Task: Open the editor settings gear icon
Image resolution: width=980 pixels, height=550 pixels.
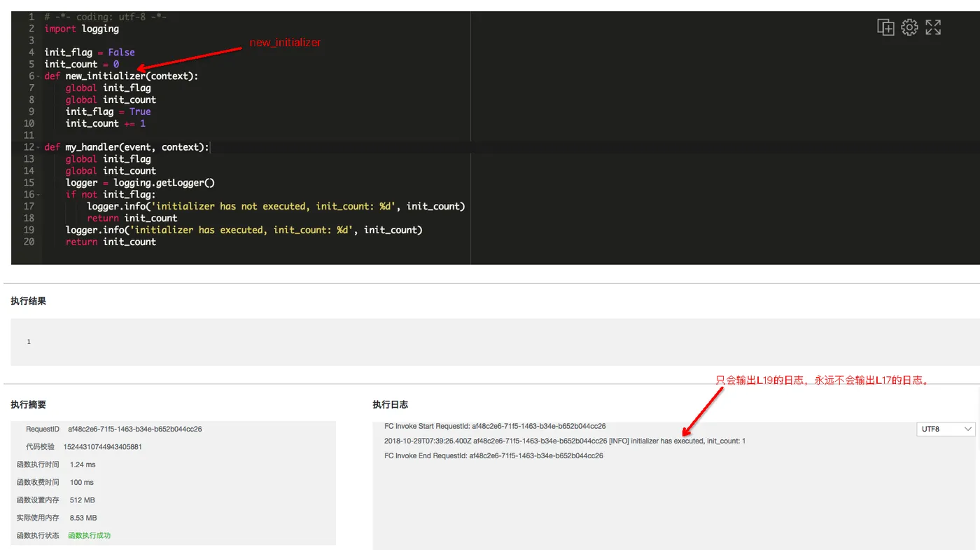Action: (909, 27)
